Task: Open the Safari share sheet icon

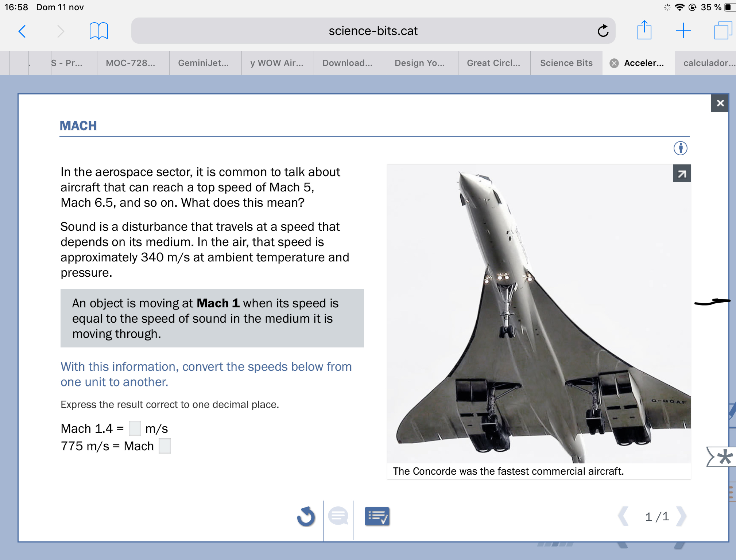Action: [644, 31]
